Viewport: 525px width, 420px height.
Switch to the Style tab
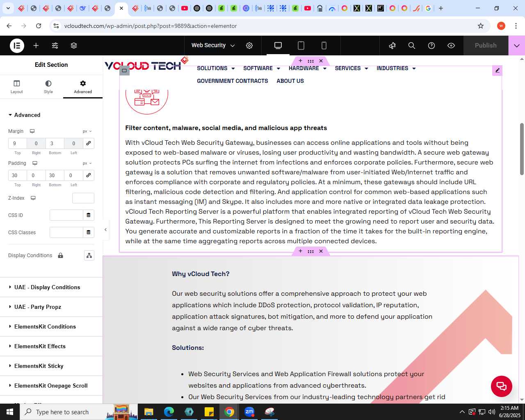[48, 87]
